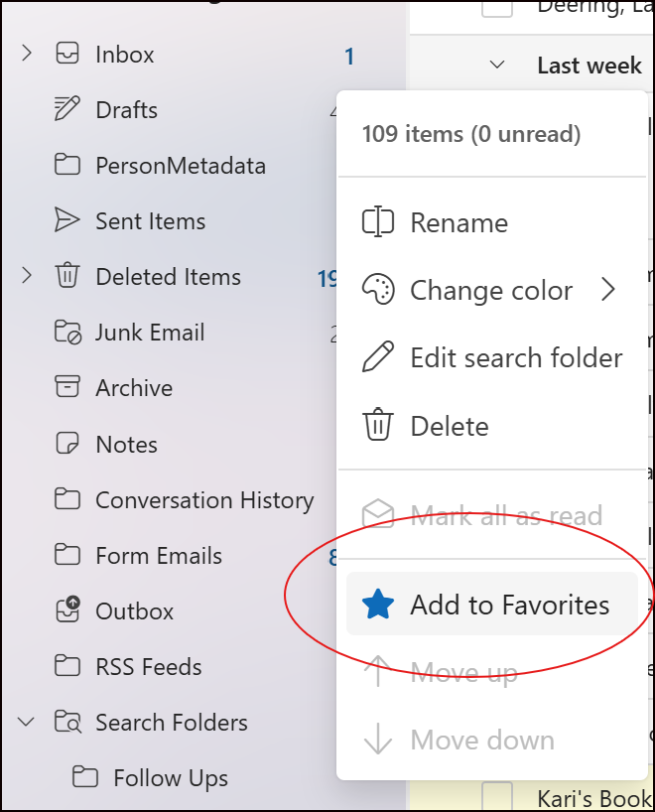Screen dimensions: 655x812
Task: Click the Outbox icon
Action: click(x=67, y=610)
